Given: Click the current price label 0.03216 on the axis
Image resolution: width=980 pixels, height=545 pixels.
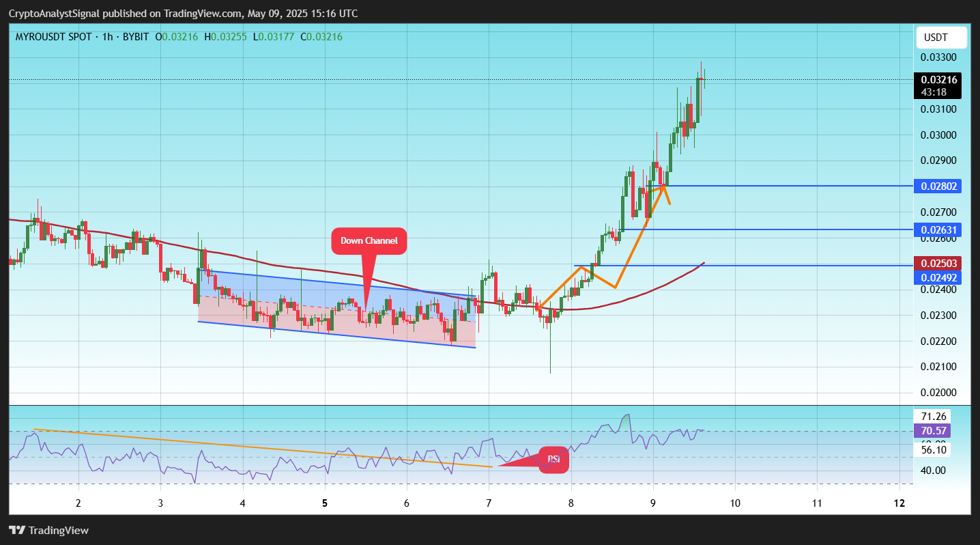Looking at the screenshot, I should click(939, 80).
